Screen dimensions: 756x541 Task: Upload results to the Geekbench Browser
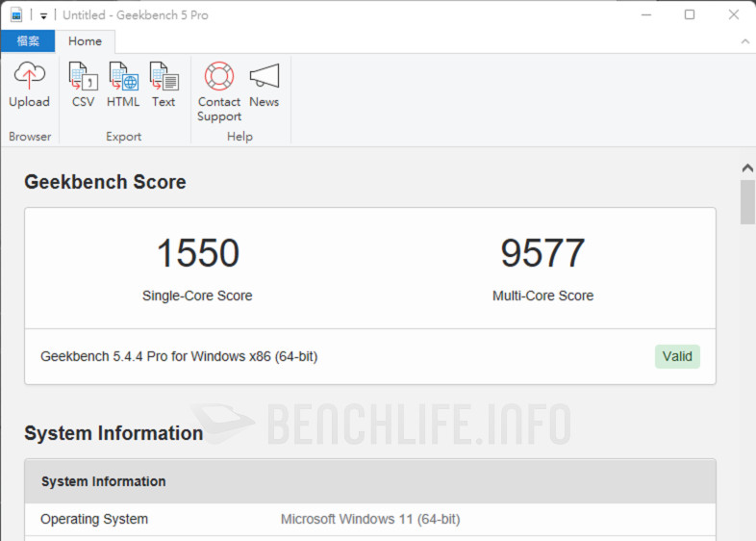(29, 86)
